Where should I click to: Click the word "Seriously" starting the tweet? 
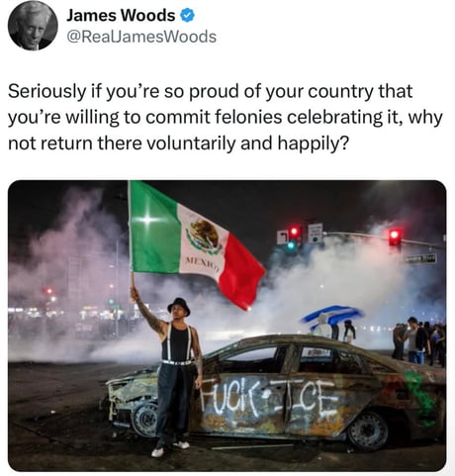(x=46, y=92)
